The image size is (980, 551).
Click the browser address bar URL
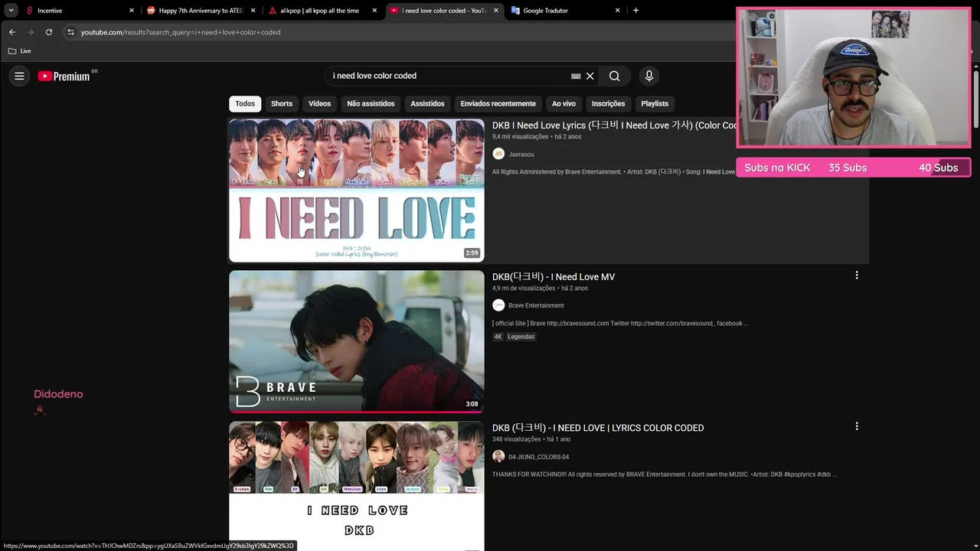pyautogui.click(x=181, y=32)
